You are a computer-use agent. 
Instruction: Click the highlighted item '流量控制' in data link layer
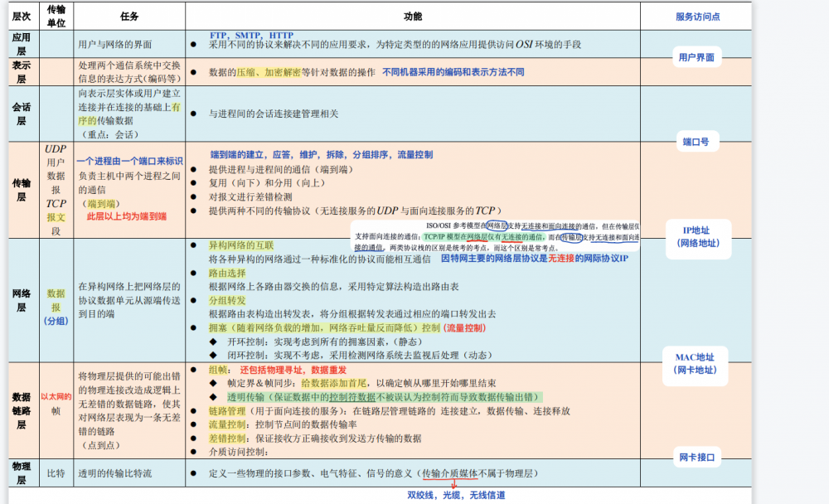click(227, 424)
